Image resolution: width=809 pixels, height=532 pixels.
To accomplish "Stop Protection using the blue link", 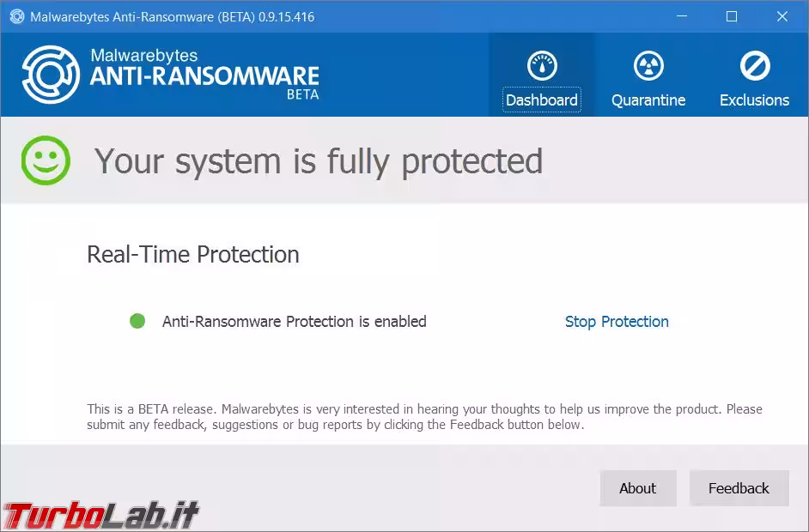I will click(617, 322).
